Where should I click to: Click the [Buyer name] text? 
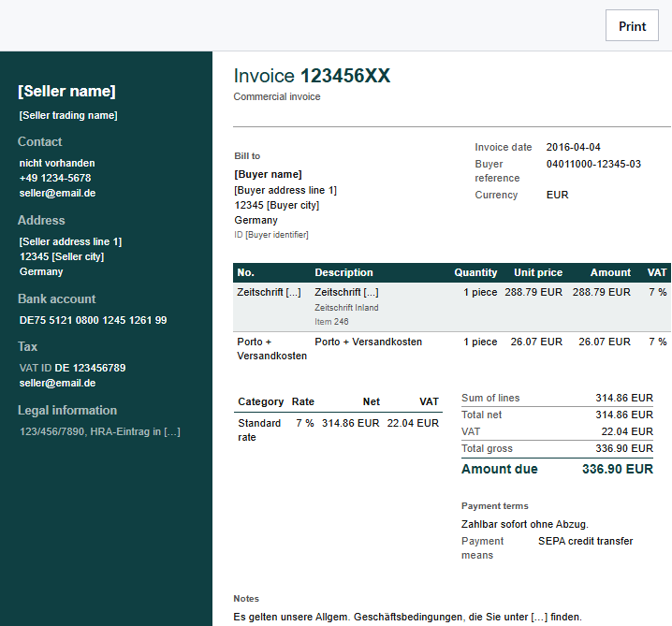click(268, 174)
